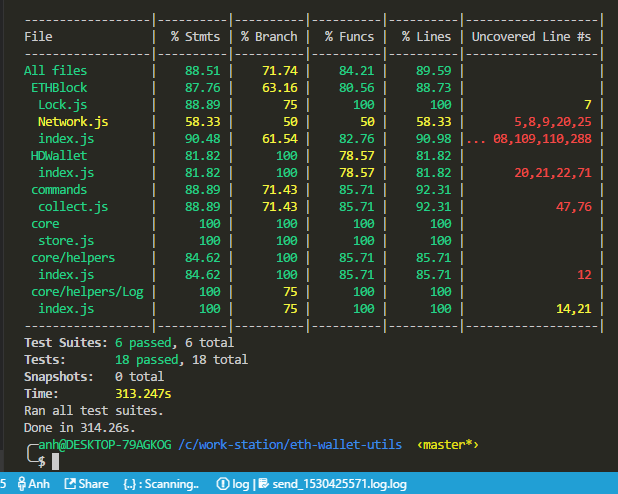Click ETHBlock branch value '63.16'

click(x=280, y=88)
